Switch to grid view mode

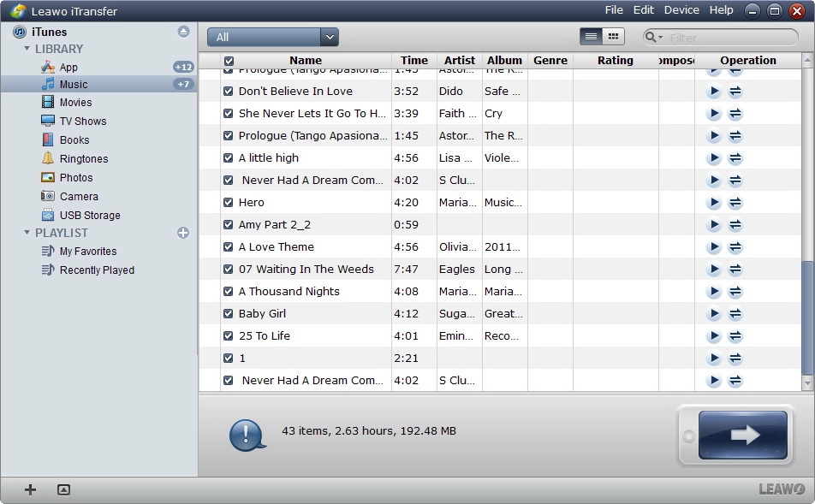click(613, 36)
